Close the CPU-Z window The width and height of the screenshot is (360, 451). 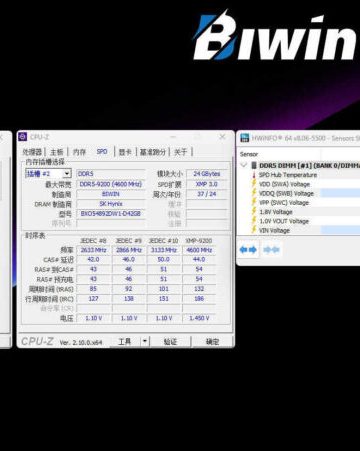pyautogui.click(x=222, y=137)
